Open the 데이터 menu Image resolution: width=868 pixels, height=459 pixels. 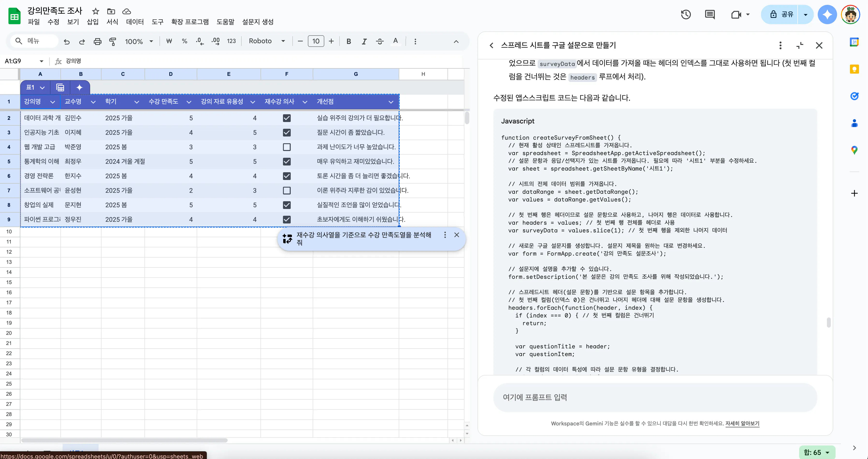click(135, 22)
